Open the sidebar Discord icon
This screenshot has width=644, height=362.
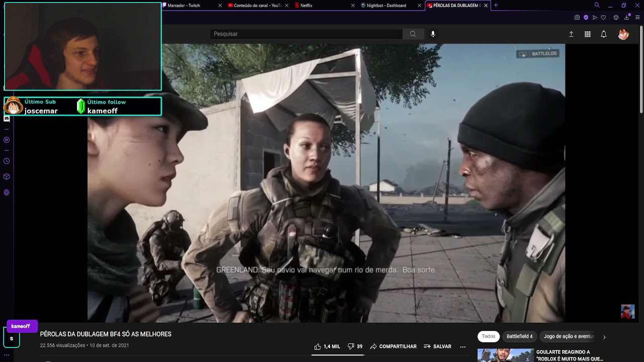7,119
